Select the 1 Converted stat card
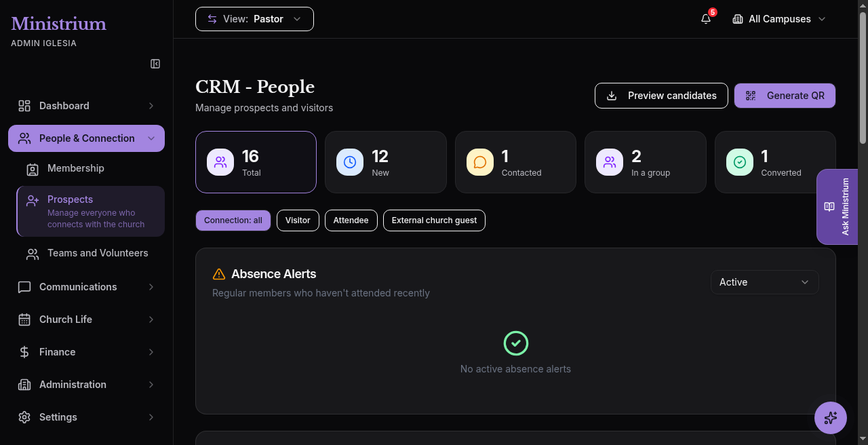868x445 pixels. coord(775,162)
